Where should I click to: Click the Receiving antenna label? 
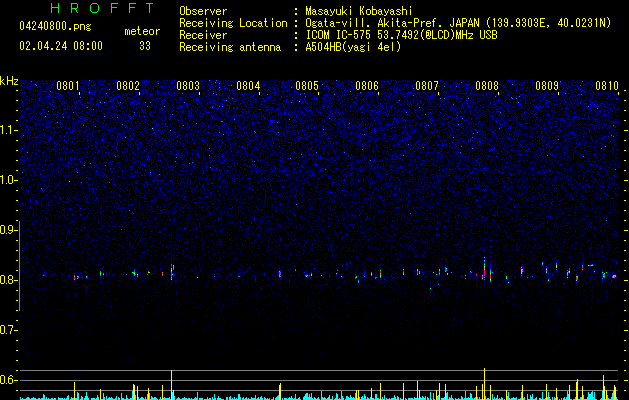pos(230,47)
